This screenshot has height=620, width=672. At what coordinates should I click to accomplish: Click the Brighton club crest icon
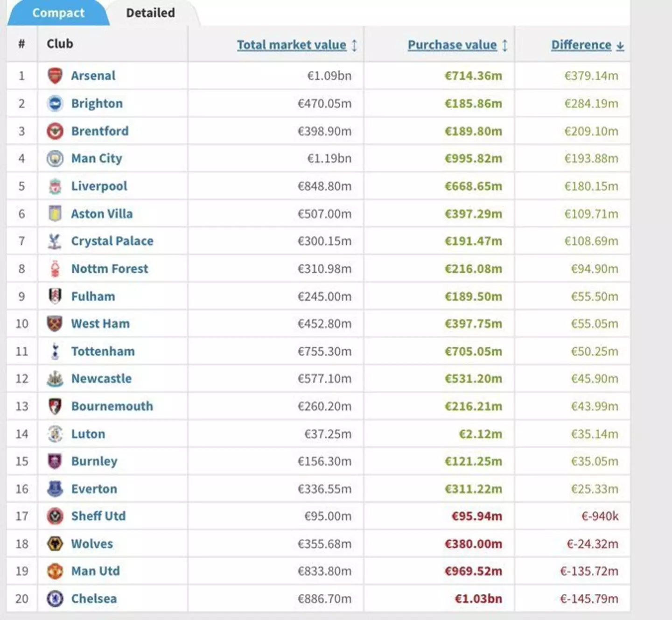[55, 103]
